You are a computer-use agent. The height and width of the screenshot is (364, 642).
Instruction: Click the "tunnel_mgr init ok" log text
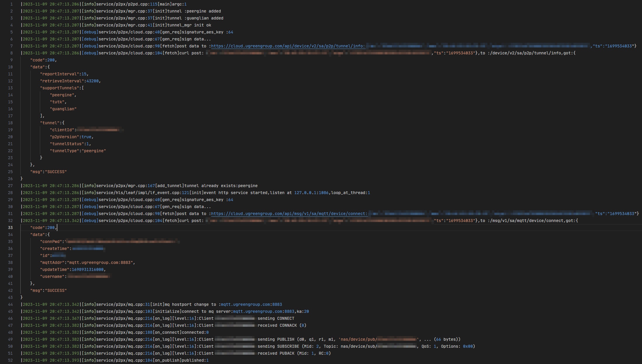[x=189, y=25]
